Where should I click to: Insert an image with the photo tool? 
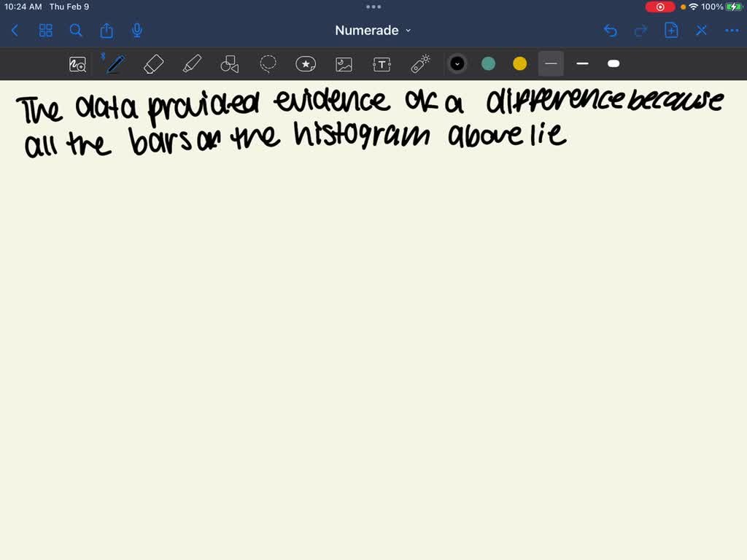coord(344,63)
